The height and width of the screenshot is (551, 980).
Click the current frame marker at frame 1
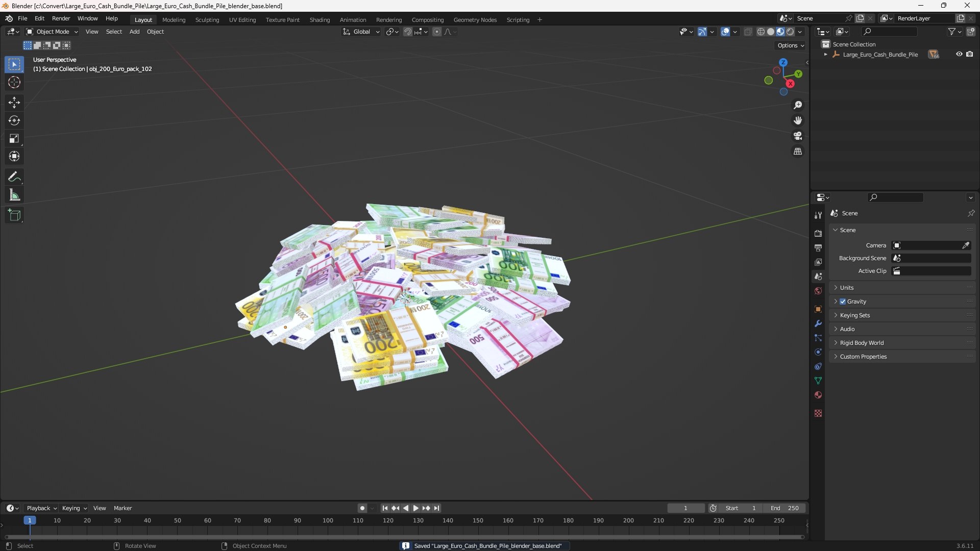[x=30, y=520]
